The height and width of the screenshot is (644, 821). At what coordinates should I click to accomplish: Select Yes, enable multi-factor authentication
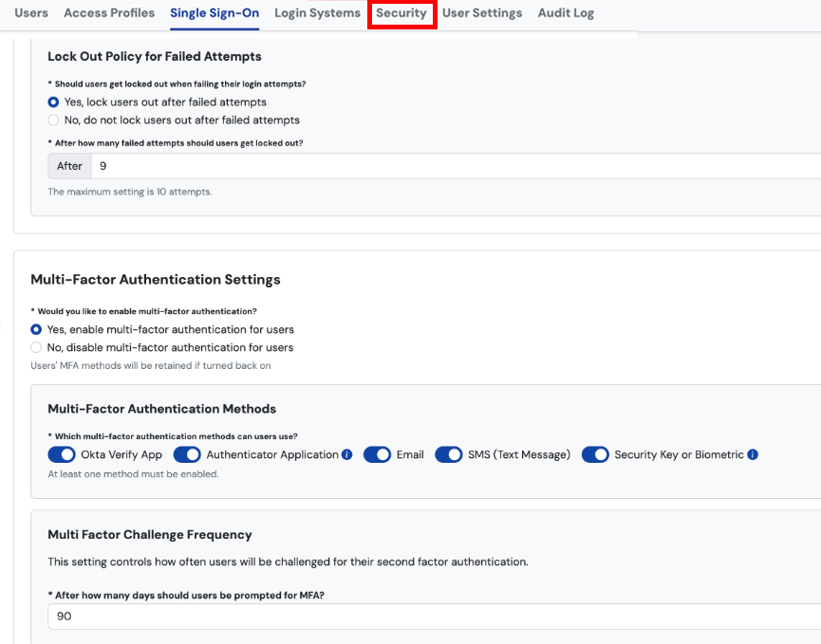(x=37, y=330)
